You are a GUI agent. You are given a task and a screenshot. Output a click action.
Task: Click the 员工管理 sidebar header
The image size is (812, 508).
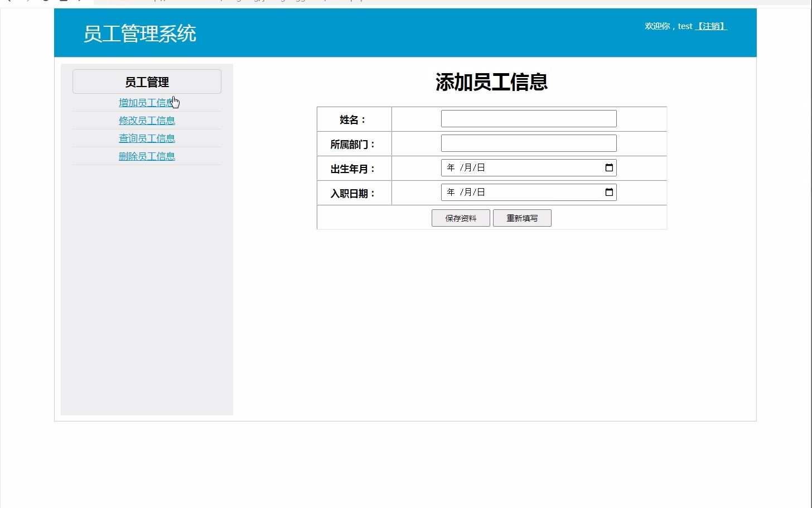tap(147, 82)
